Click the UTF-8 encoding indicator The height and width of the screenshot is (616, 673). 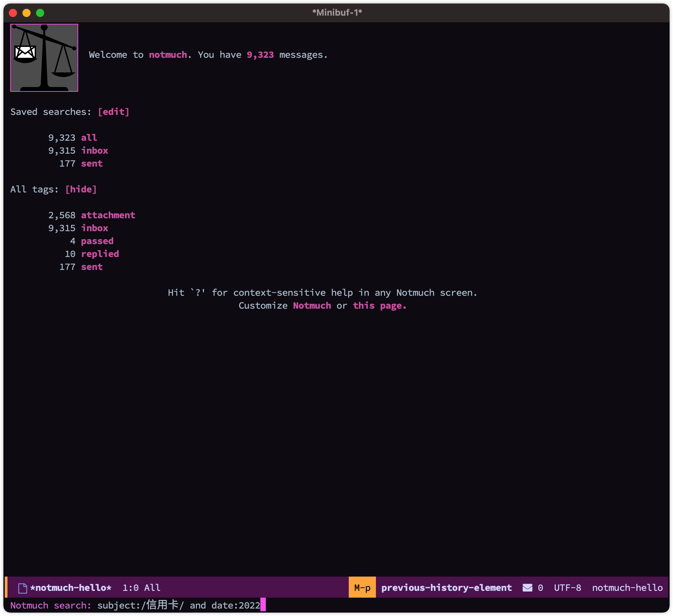[x=568, y=588]
